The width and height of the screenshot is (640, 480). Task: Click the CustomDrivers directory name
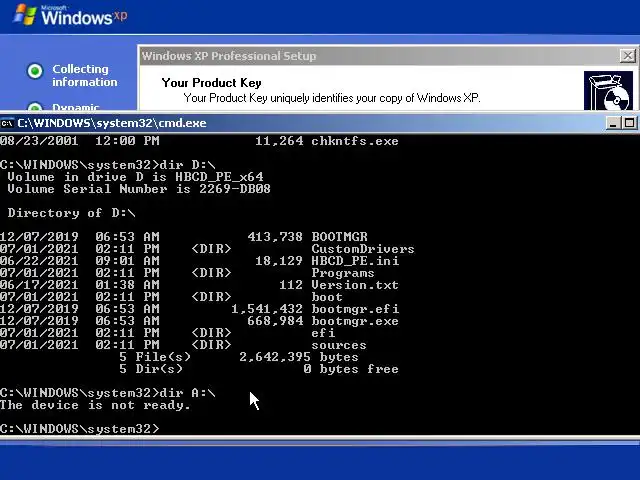[363, 249]
